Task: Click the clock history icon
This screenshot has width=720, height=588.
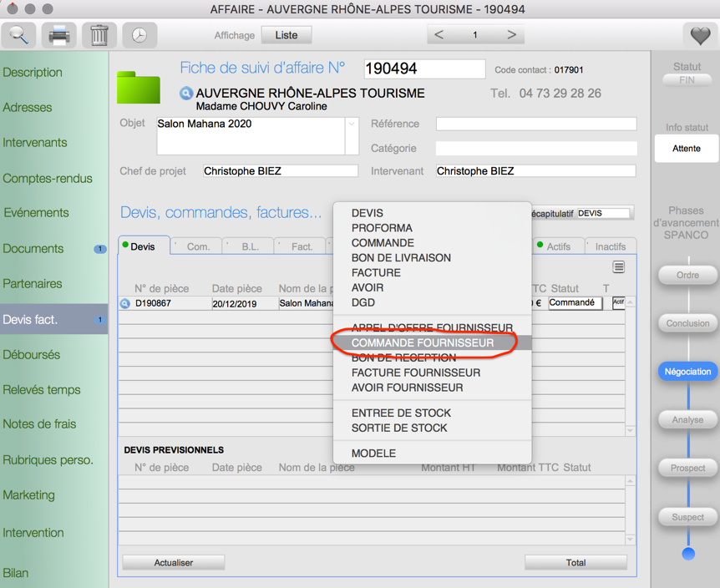Action: 139,35
